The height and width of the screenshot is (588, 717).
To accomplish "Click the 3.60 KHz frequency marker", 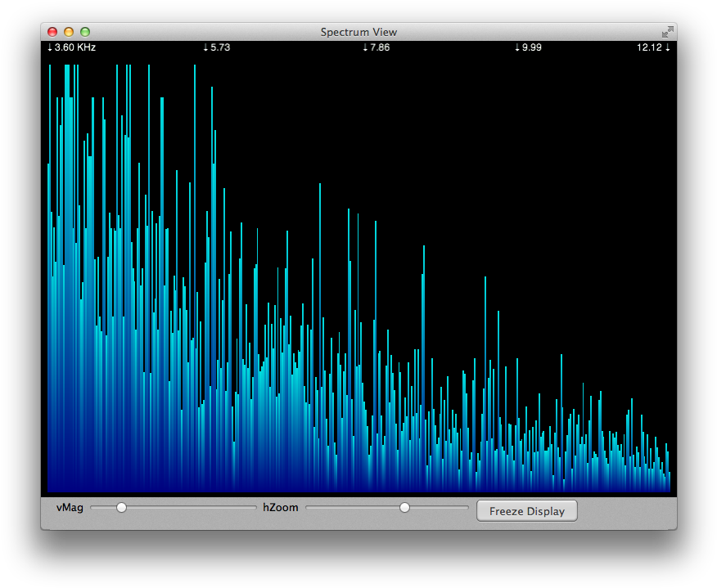I will pos(72,47).
